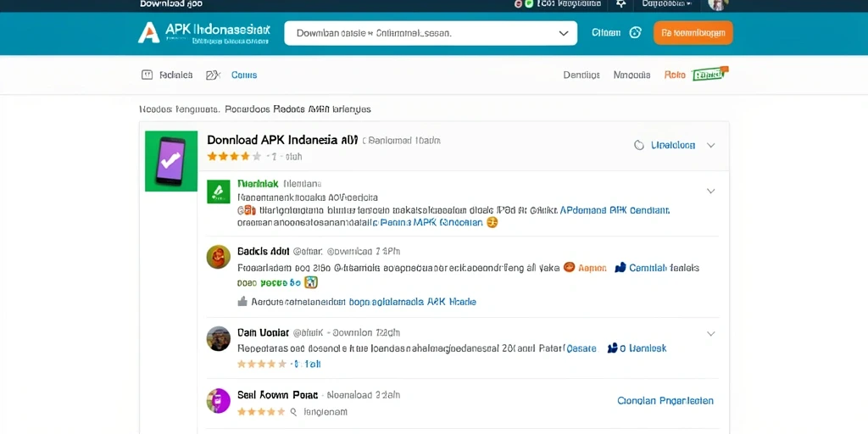Screen dimensions: 868x434
Task: Collapse the first developer comment chevron
Action: click(x=711, y=191)
